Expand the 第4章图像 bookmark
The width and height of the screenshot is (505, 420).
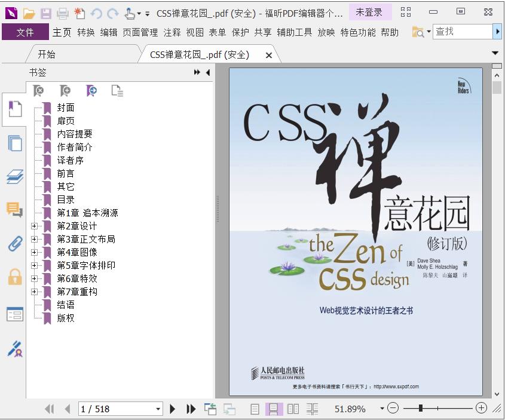tap(34, 252)
